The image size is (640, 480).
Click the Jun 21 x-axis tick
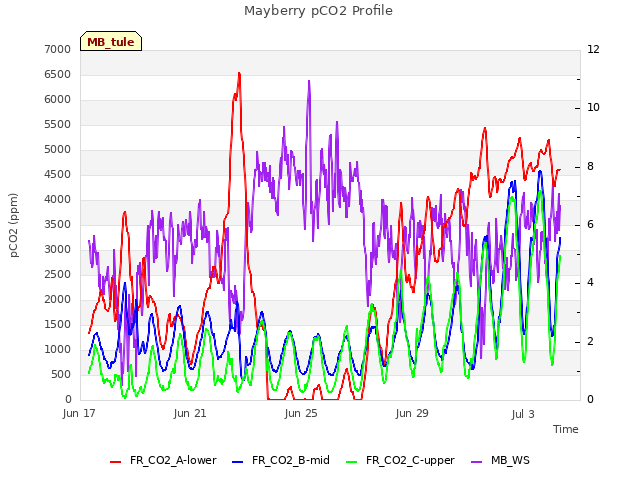coord(190,413)
